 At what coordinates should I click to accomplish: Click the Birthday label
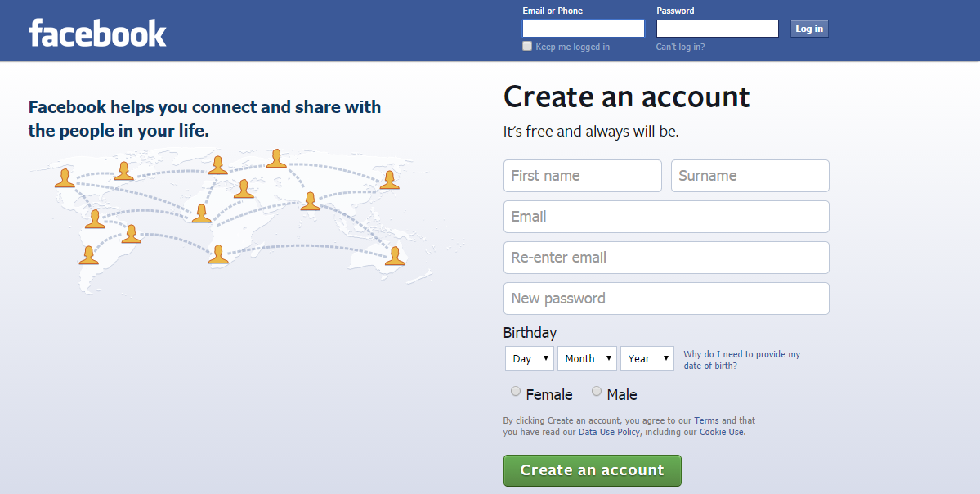[x=530, y=333]
